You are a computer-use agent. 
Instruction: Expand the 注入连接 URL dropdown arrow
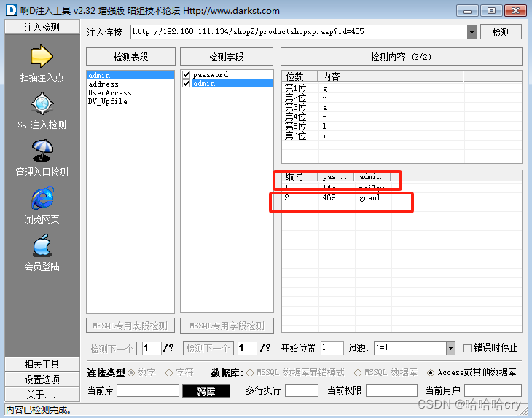(x=472, y=32)
